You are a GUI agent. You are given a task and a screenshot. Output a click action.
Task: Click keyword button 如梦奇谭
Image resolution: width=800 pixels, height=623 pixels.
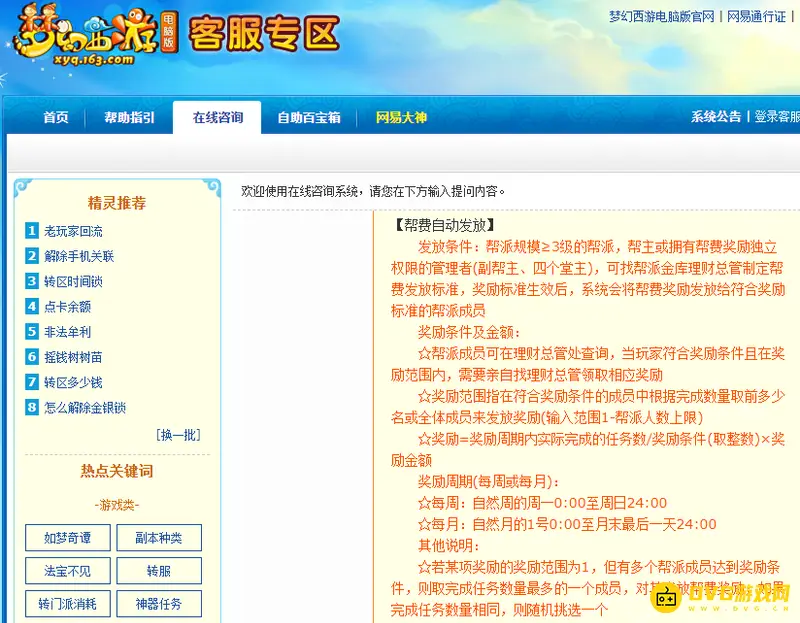68,538
